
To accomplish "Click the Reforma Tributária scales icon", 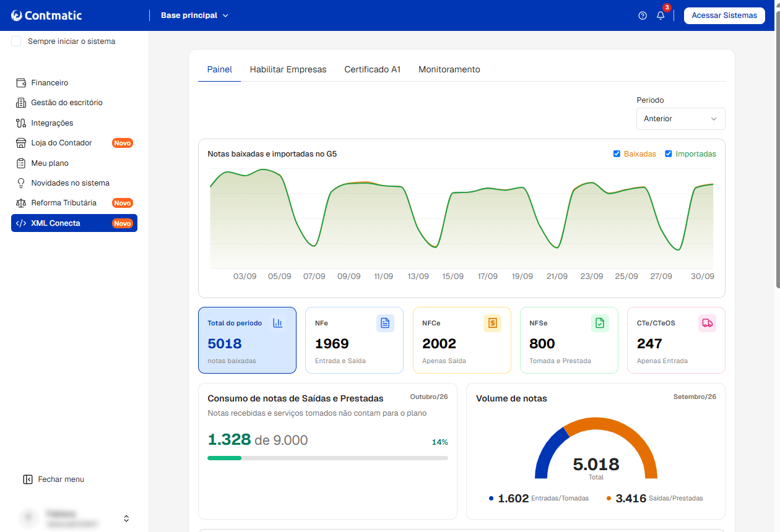I will tap(21, 203).
